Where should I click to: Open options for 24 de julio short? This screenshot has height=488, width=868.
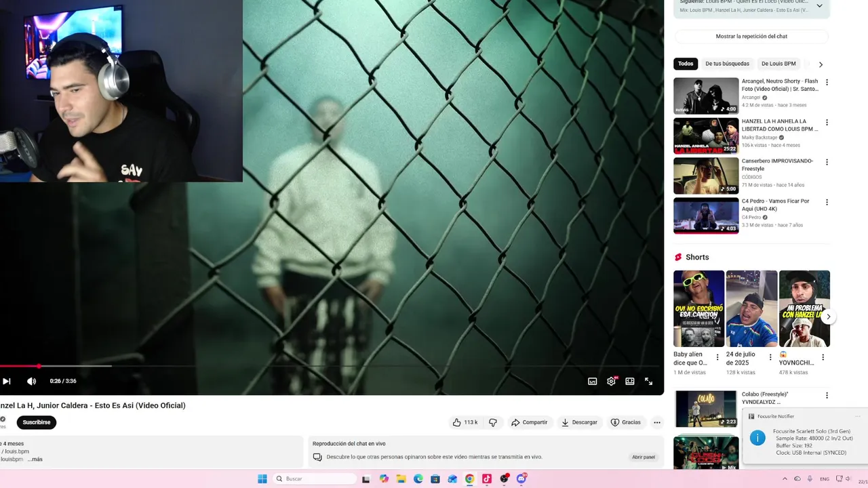[770, 357]
